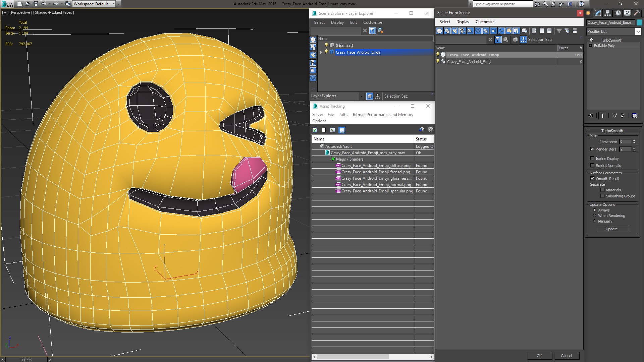
Task: Toggle Display Geometry filter in Select From Scene
Action: [x=439, y=31]
